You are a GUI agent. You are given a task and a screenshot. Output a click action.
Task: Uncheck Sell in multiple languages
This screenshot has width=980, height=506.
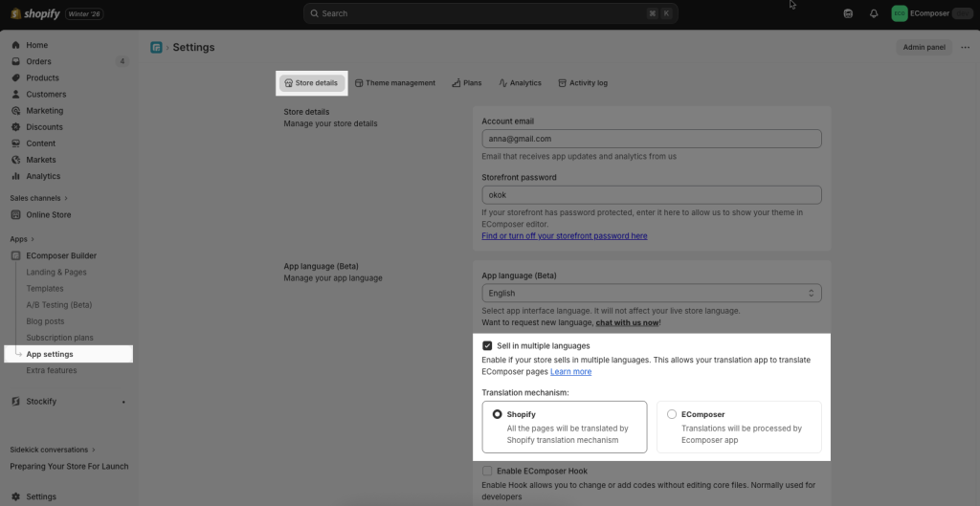pos(487,345)
